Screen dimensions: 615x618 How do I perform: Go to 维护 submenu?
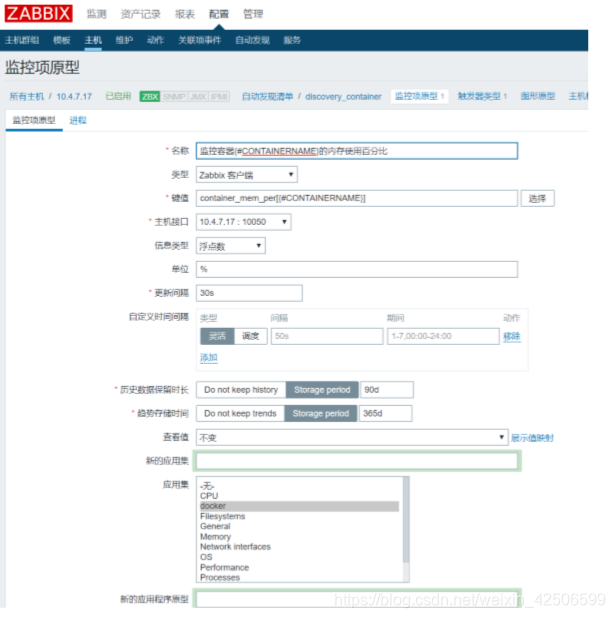(124, 40)
